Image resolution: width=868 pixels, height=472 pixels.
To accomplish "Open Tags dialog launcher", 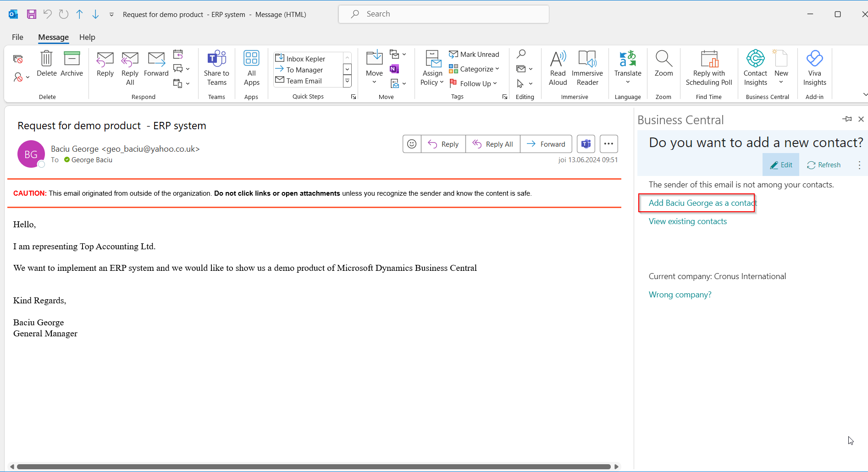I will (504, 97).
